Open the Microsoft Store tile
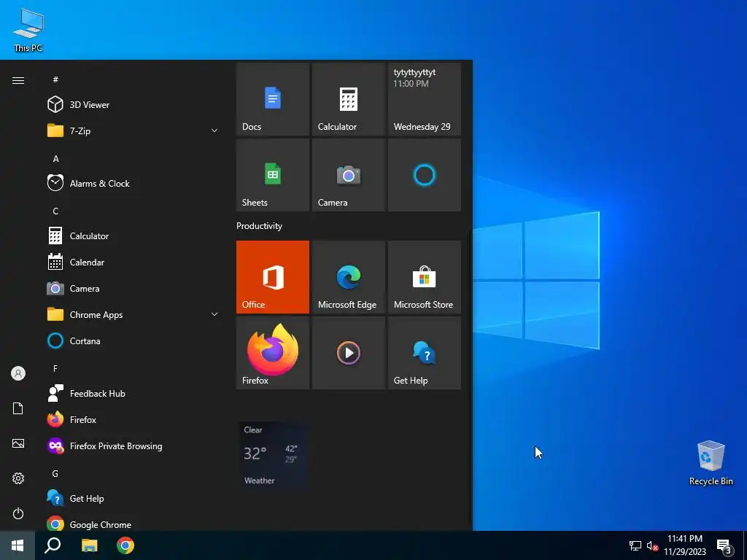This screenshot has height=560, width=747. [x=425, y=277]
